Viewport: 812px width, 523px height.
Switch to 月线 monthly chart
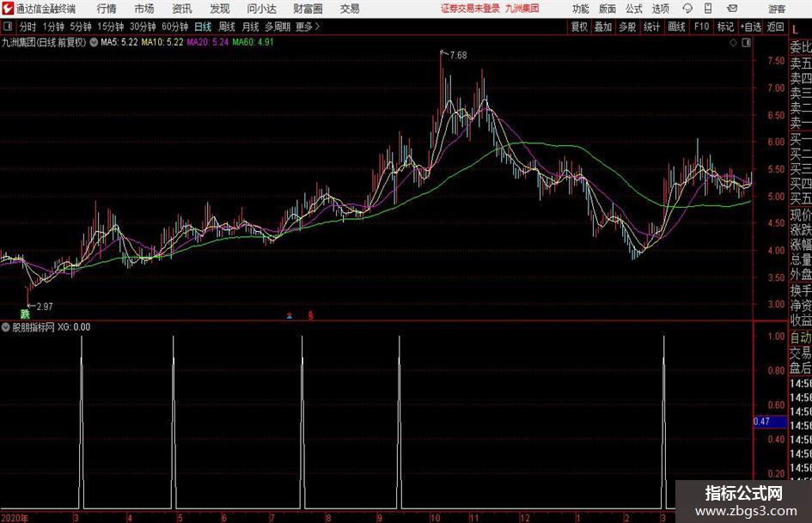click(251, 27)
